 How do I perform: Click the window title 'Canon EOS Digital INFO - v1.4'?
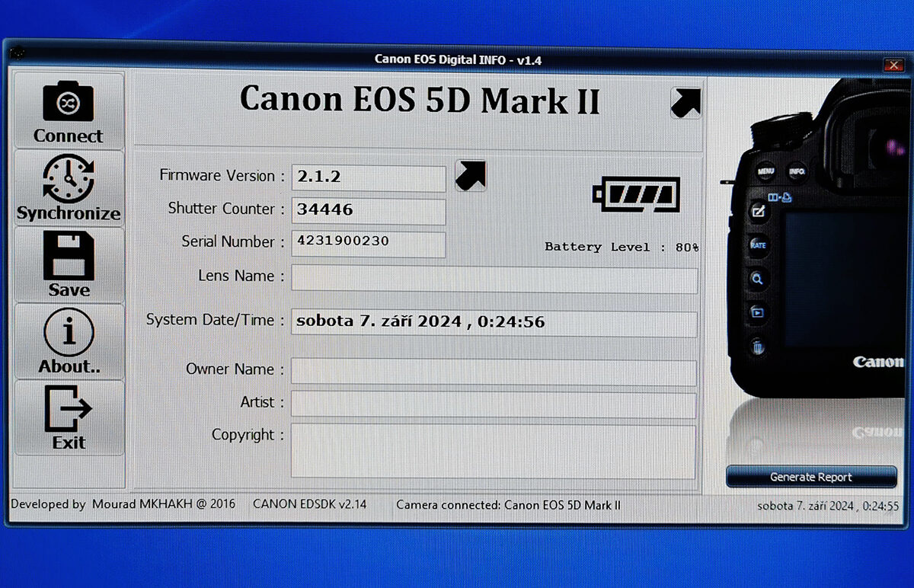pos(458,59)
